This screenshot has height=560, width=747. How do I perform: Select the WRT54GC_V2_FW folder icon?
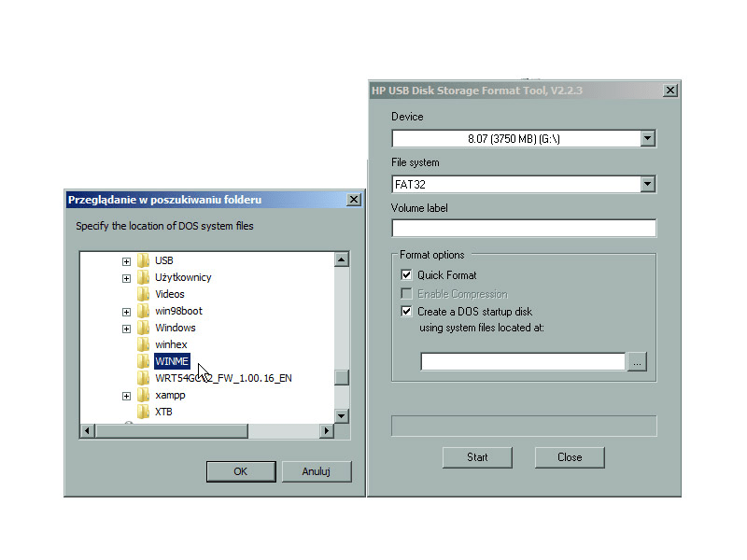pyautogui.click(x=144, y=378)
